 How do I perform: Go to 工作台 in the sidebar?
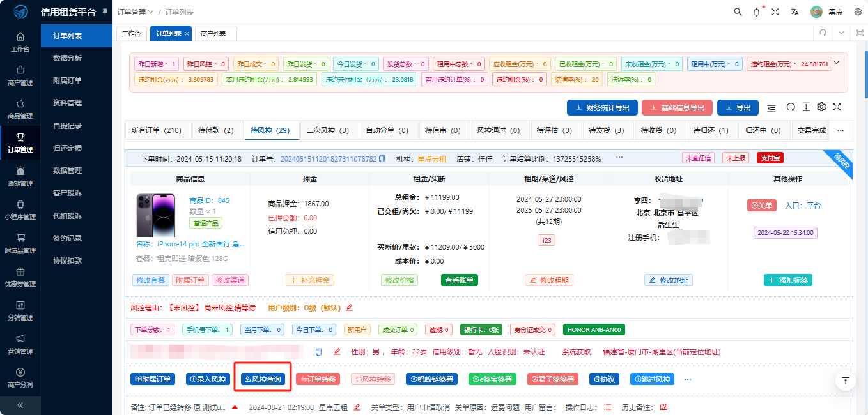[x=20, y=41]
